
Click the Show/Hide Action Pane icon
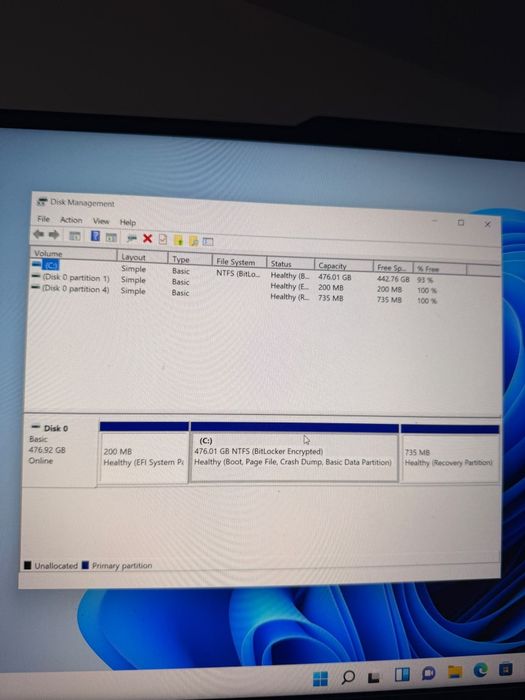(x=111, y=237)
